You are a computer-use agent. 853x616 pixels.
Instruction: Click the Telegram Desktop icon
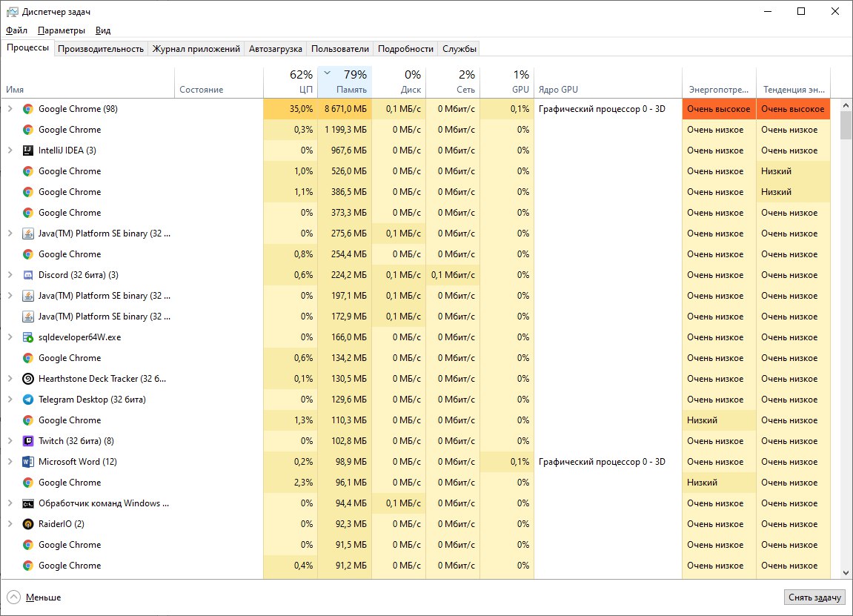click(x=27, y=400)
